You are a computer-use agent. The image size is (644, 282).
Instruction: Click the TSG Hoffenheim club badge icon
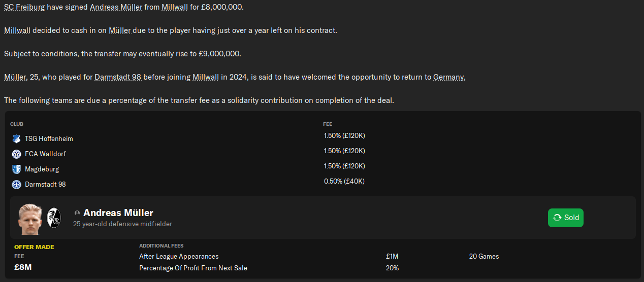[16, 138]
